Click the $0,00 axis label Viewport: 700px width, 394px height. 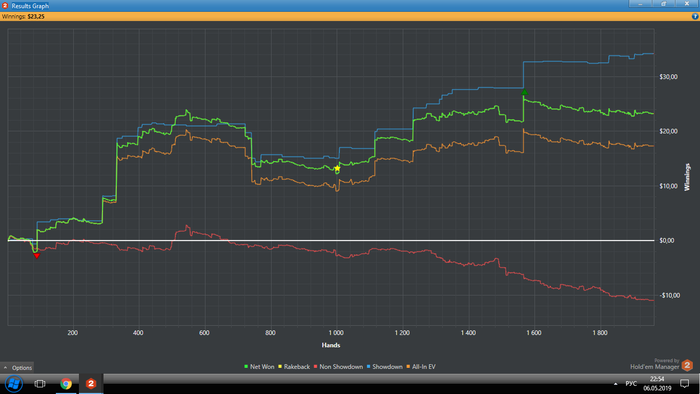pyautogui.click(x=667, y=241)
